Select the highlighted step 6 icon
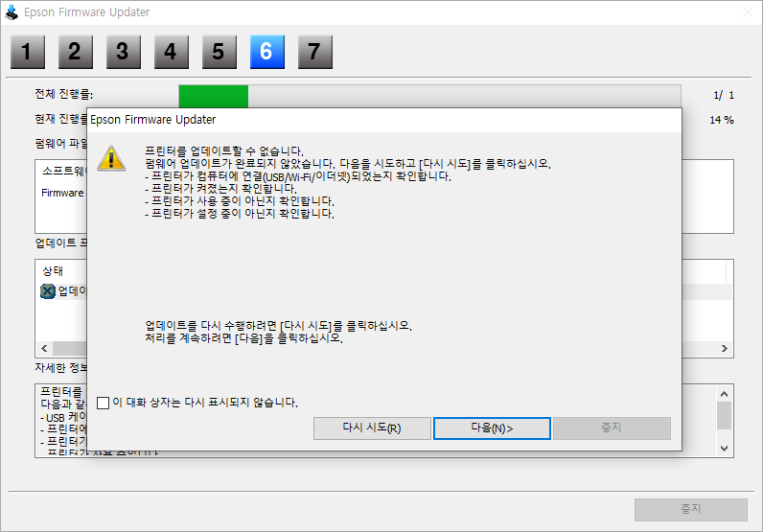Viewport: 763px width, 532px height. tap(267, 52)
